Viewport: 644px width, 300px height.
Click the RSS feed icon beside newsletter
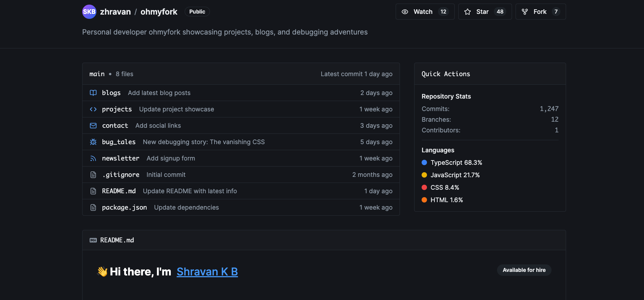tap(93, 158)
